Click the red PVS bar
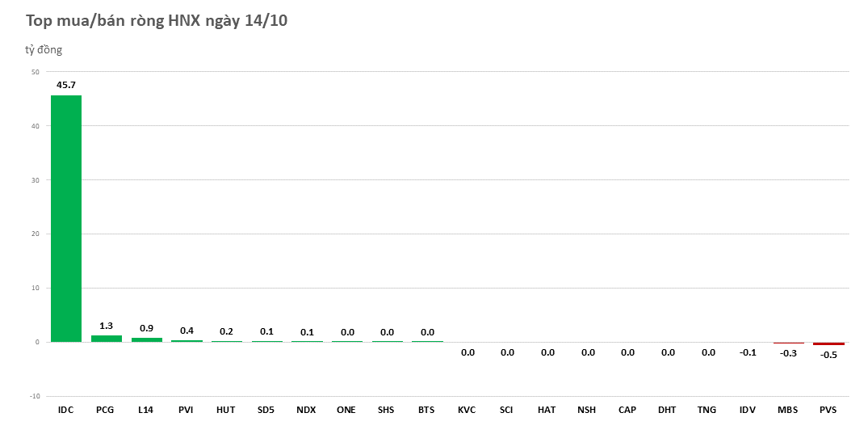Screen dimensions: 868x434 point(828,343)
